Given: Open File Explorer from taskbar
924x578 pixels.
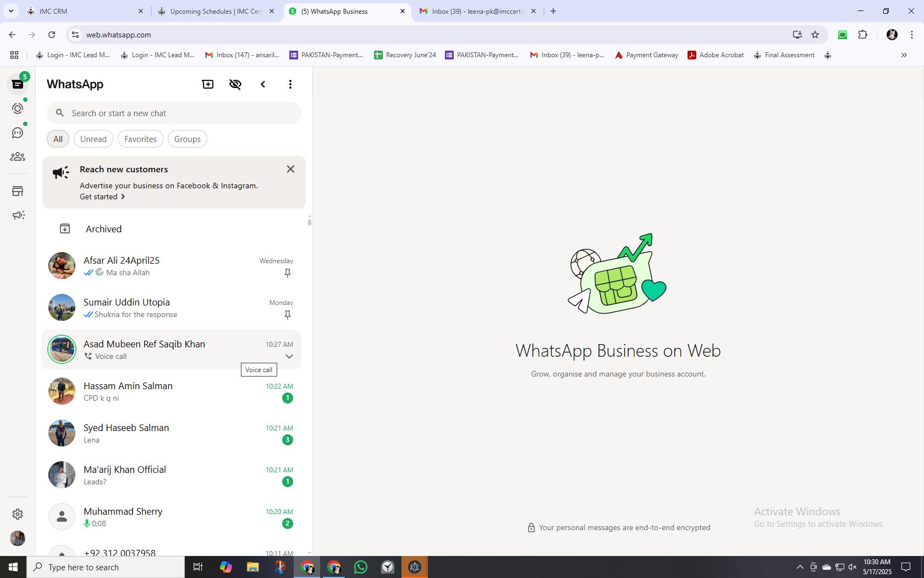Looking at the screenshot, I should click(252, 567).
